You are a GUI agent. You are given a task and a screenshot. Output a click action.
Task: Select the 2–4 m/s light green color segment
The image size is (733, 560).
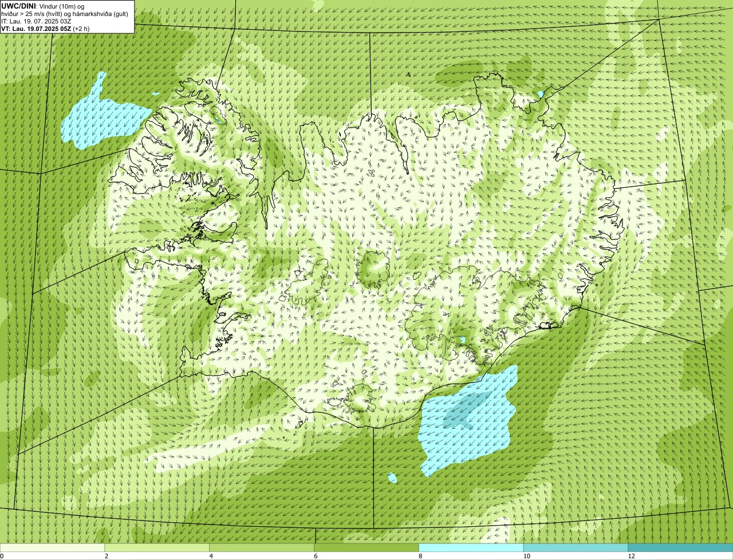click(x=157, y=548)
